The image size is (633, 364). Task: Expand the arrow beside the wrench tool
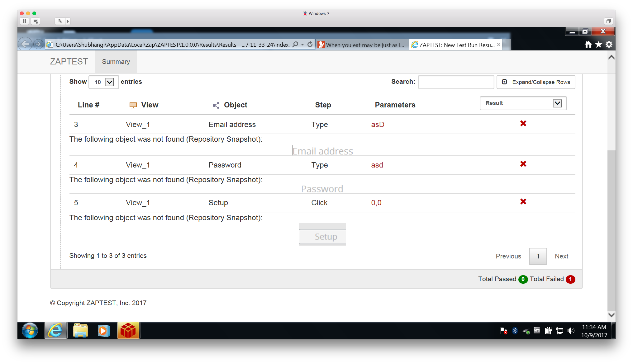(68, 21)
